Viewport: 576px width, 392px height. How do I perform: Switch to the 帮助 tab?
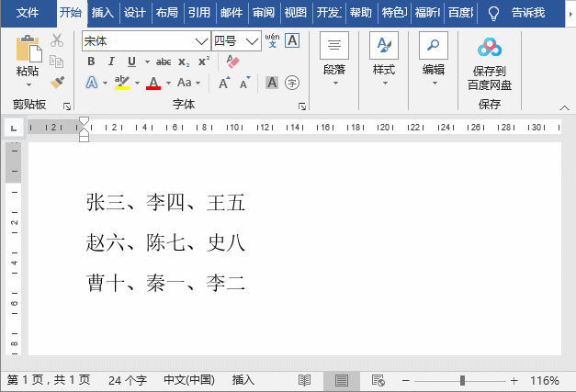(x=360, y=13)
